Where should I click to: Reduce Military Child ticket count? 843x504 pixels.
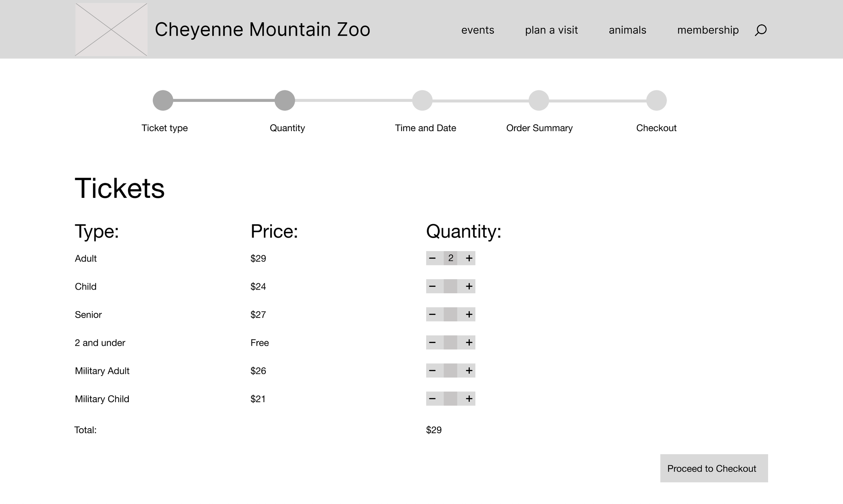[432, 399]
